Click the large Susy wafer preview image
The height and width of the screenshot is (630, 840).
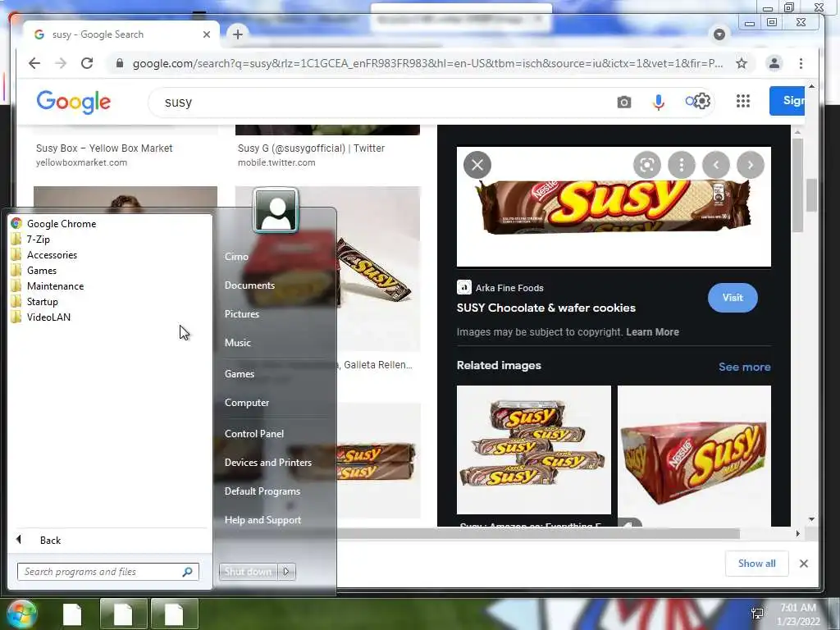click(x=614, y=207)
